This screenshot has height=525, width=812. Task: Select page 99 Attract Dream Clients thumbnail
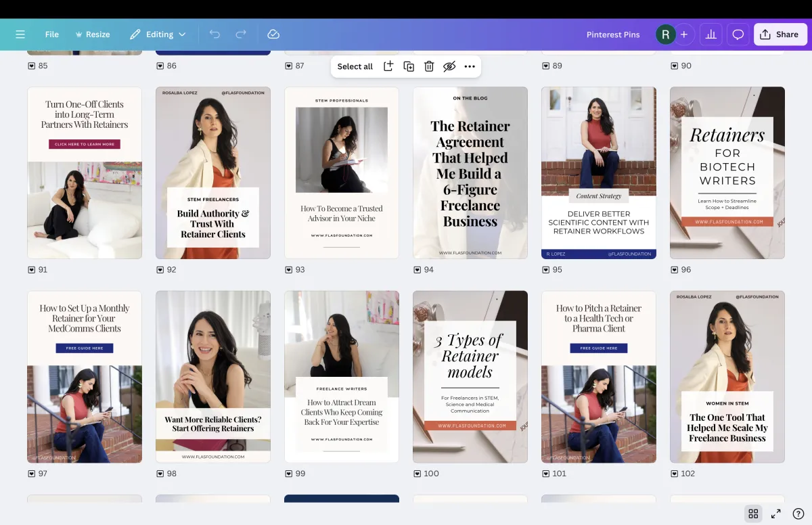(x=342, y=377)
